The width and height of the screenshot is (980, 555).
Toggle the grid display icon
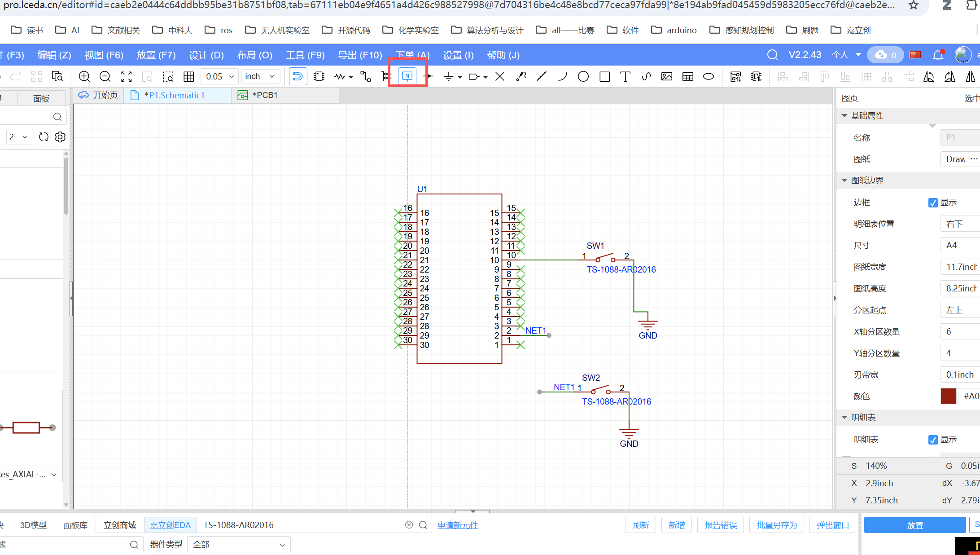188,76
